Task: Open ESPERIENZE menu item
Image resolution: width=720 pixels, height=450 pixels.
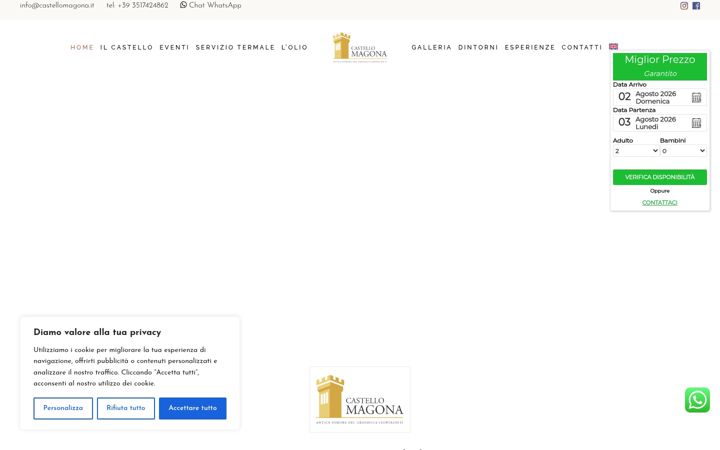Action: (x=529, y=47)
